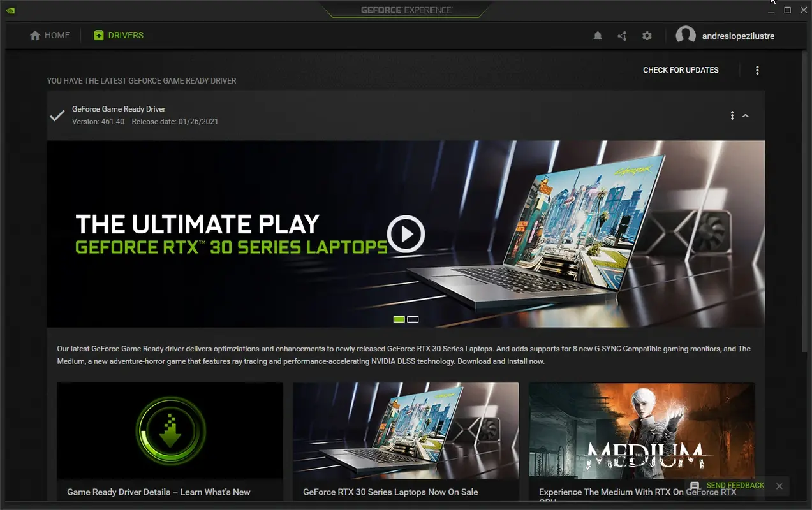Click the share icon in the top bar
The image size is (812, 510).
coord(622,36)
